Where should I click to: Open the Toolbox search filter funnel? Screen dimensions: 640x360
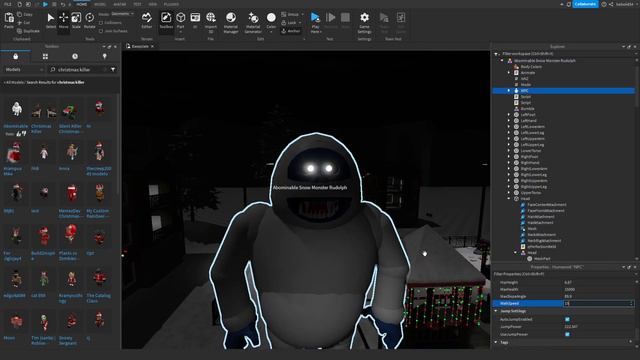(113, 69)
